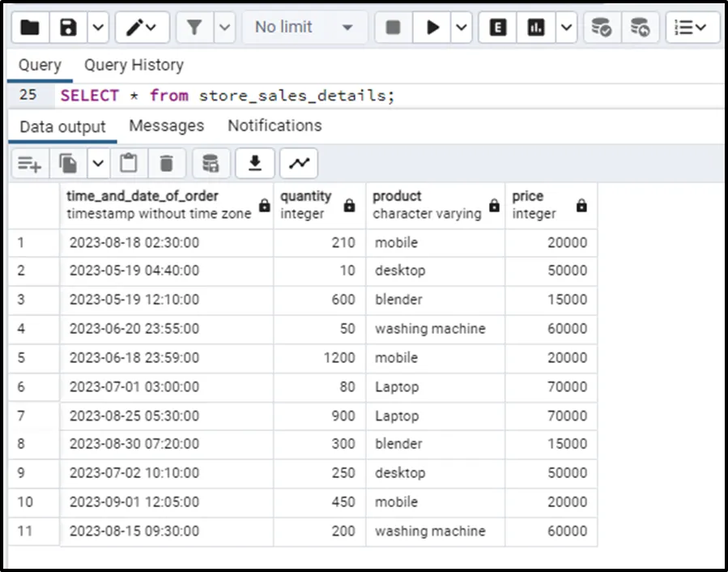The height and width of the screenshot is (572, 728).
Task: Click the Save File floppy disk icon
Action: click(x=68, y=28)
